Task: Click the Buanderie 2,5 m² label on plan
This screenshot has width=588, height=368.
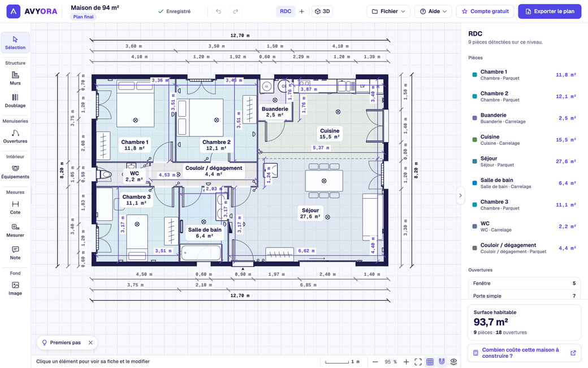Action: pos(275,112)
